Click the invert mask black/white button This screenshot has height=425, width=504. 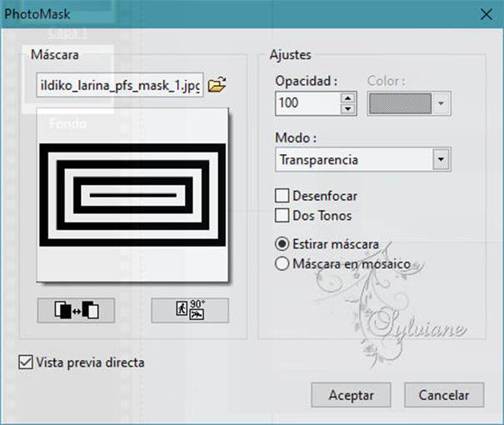pyautogui.click(x=76, y=310)
